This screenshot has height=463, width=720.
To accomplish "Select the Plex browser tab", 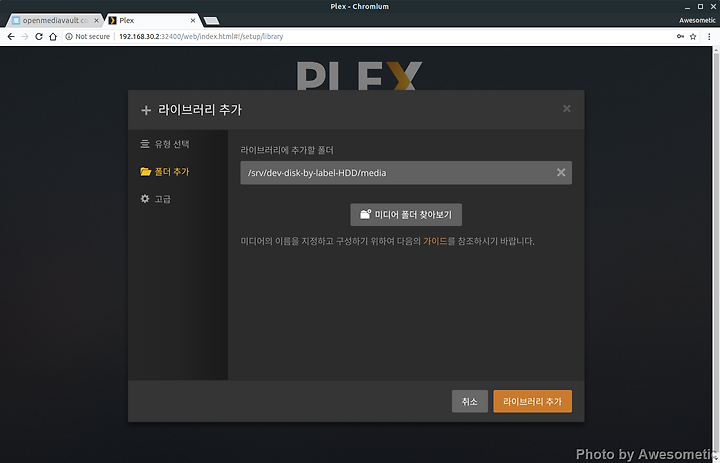I will point(152,20).
